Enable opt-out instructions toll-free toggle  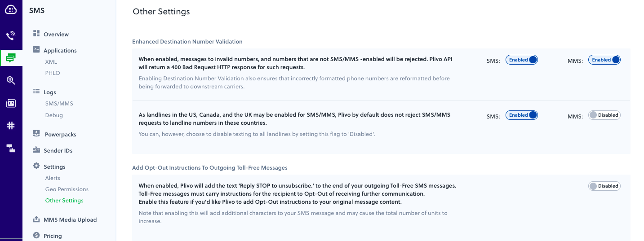[x=604, y=186]
